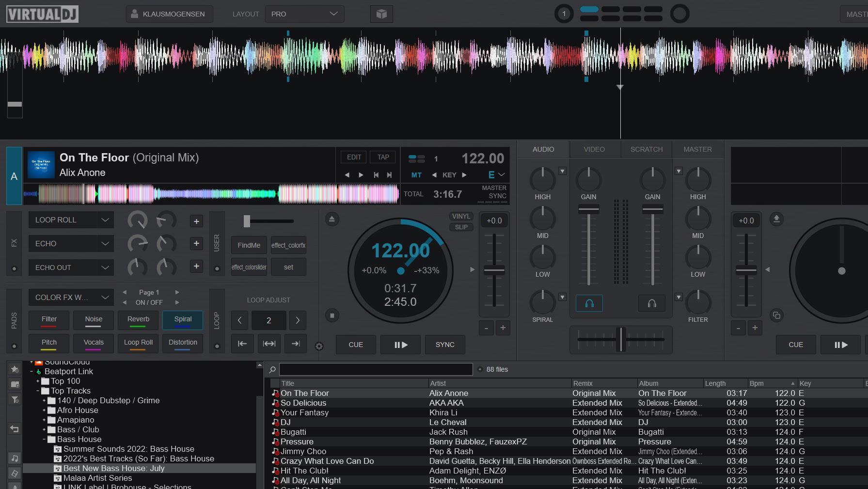Trigger the Reverb pad
This screenshot has width=868, height=489.
138,320
